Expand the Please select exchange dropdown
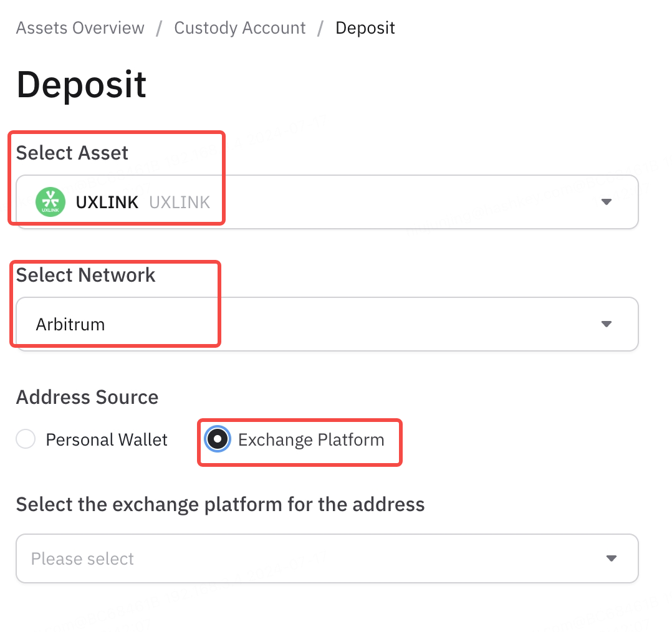This screenshot has height=632, width=672. 327,558
